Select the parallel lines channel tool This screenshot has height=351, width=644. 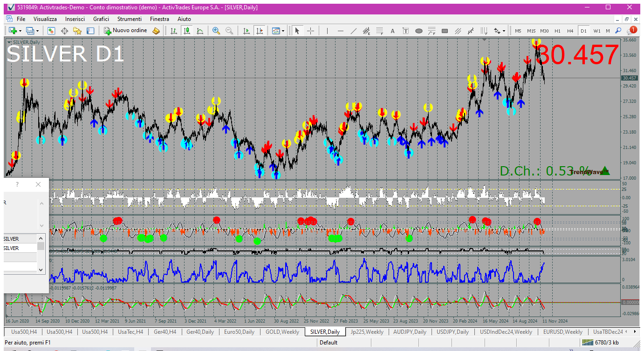click(x=458, y=31)
